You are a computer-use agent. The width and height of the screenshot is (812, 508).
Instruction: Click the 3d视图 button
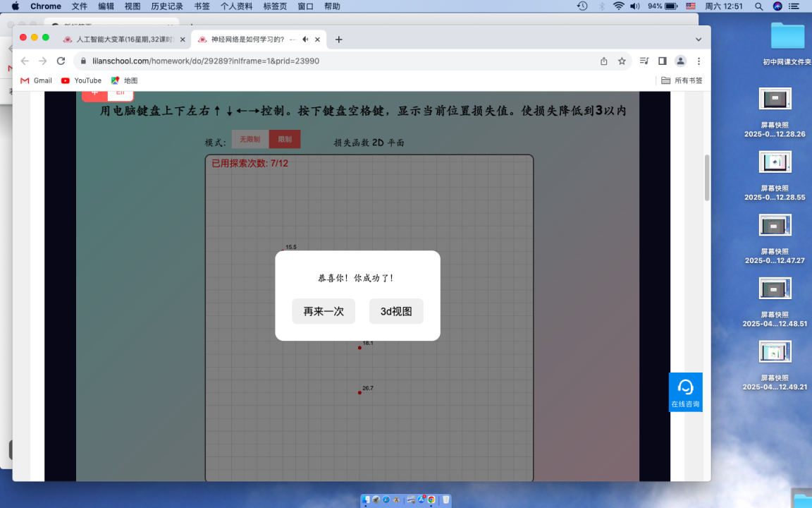click(396, 311)
